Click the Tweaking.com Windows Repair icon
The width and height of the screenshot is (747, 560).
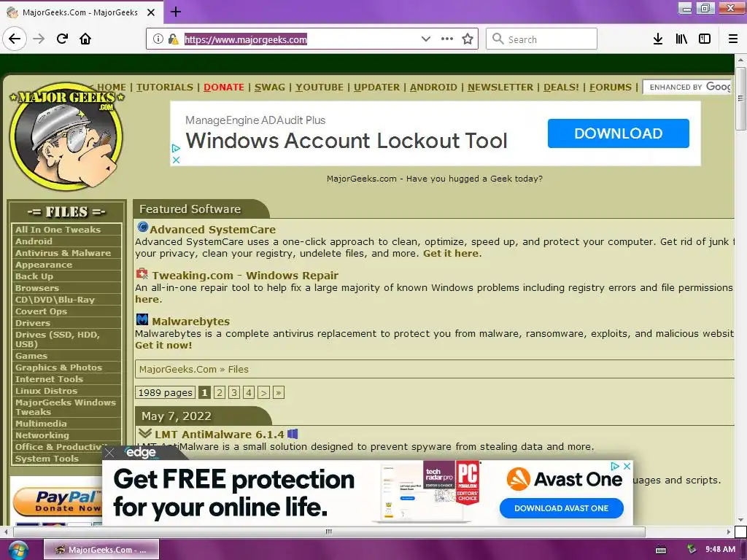142,273
